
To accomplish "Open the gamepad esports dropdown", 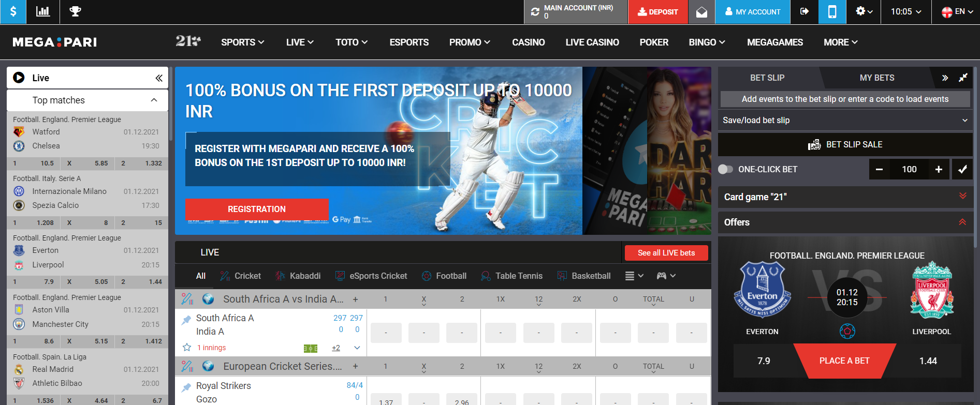I will (x=666, y=276).
